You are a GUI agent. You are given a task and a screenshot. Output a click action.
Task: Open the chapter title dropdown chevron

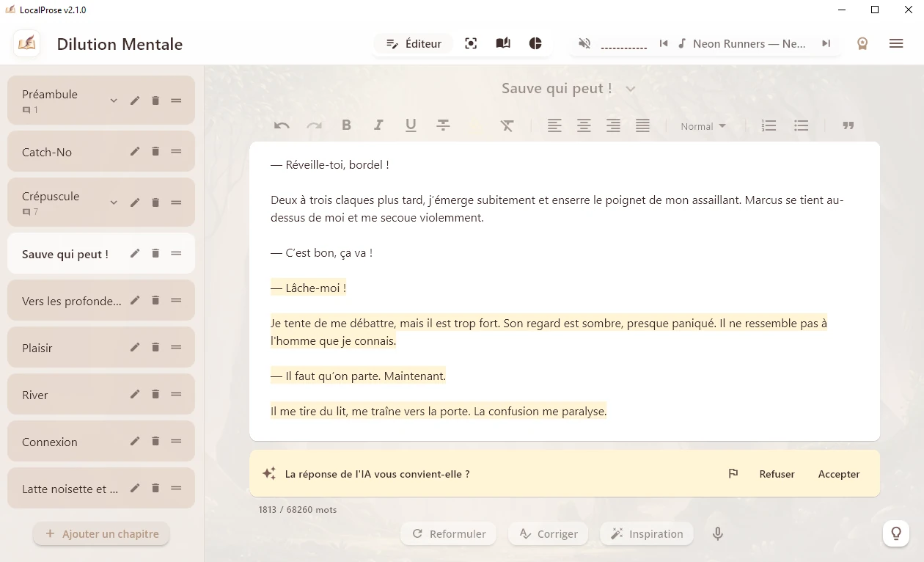(631, 89)
